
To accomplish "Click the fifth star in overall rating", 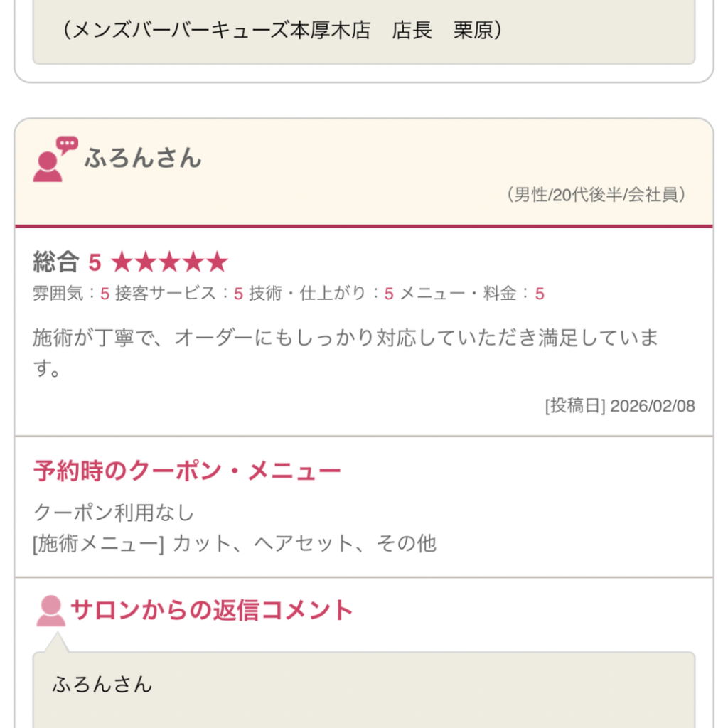I will 216,263.
